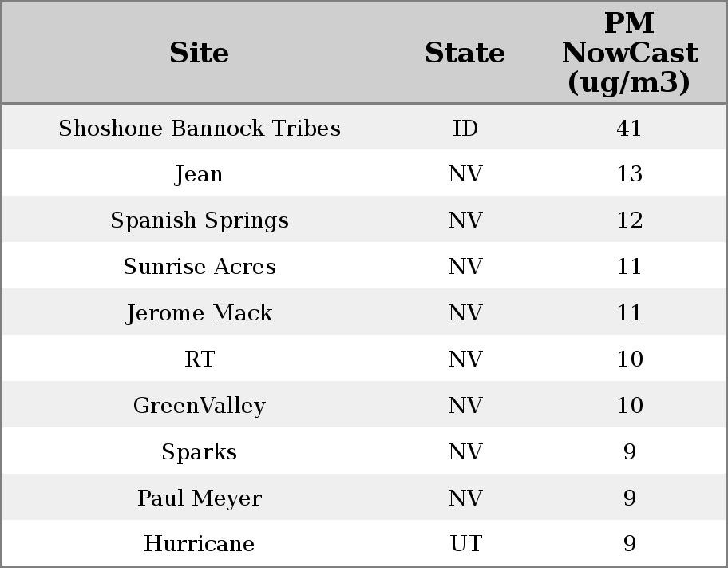Click the Jerome Mack site name
The width and height of the screenshot is (728, 568).
(199, 313)
